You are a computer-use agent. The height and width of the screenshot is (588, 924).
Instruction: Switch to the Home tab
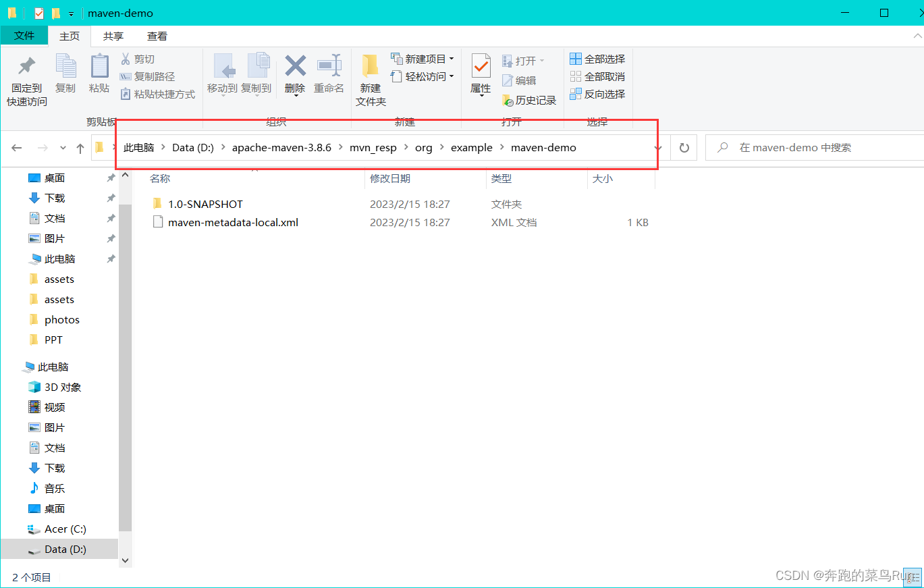70,36
